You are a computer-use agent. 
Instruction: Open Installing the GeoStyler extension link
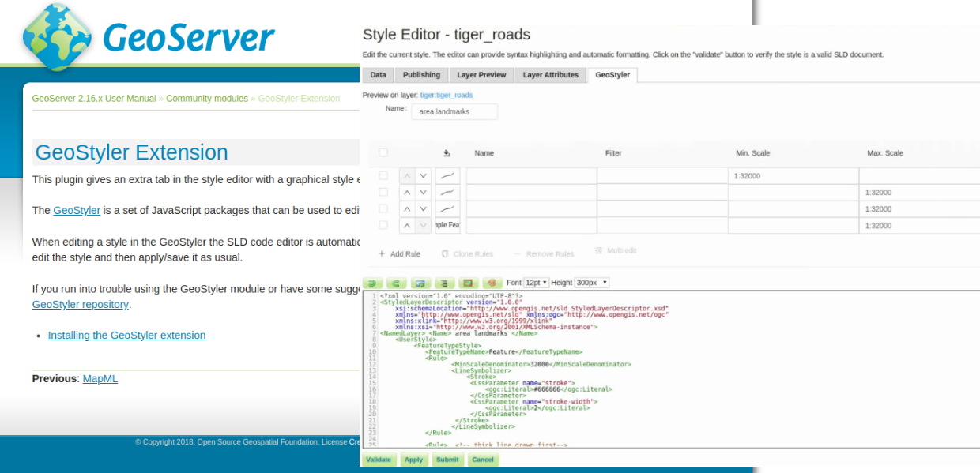pos(126,335)
